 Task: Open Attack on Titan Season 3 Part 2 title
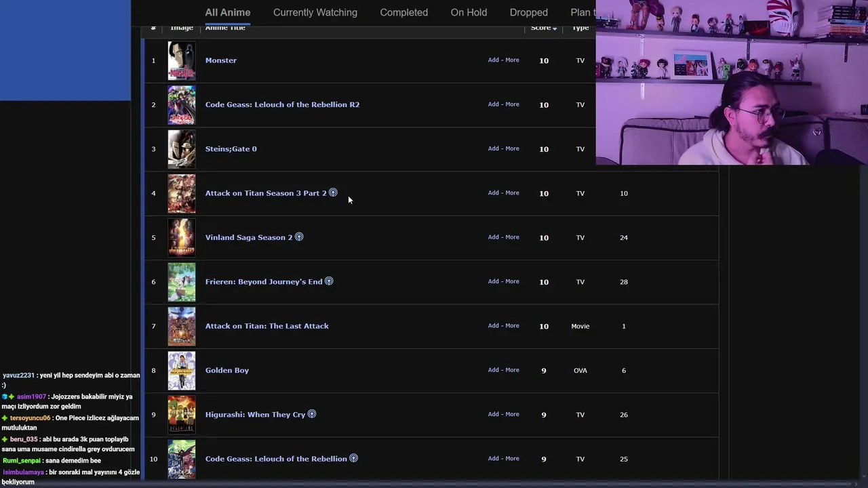click(x=266, y=193)
